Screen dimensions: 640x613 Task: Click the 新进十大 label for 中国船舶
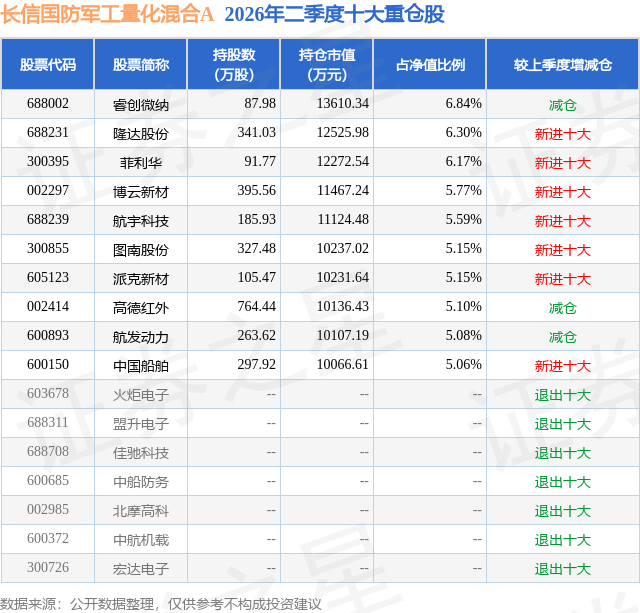click(x=563, y=366)
